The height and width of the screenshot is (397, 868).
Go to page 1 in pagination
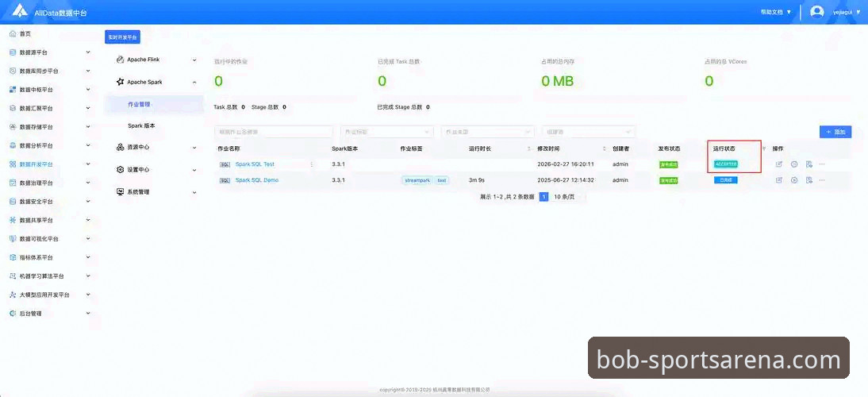click(543, 197)
